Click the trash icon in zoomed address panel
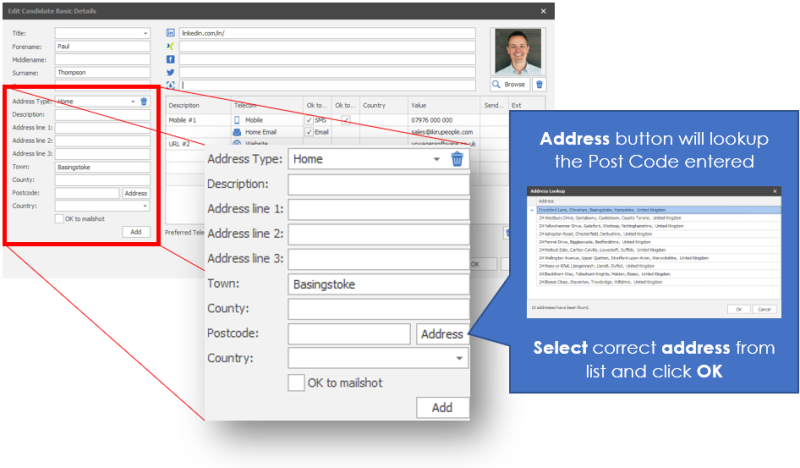Viewport: 800px width, 468px height. [x=457, y=159]
